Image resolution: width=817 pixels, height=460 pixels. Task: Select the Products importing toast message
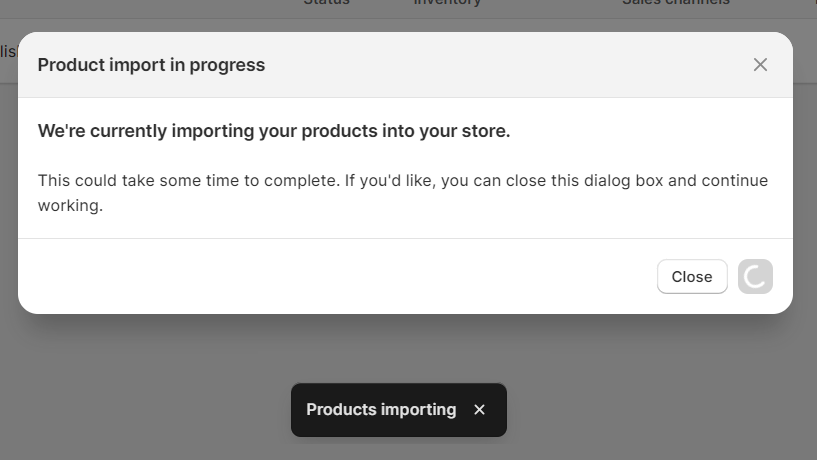coord(381,410)
